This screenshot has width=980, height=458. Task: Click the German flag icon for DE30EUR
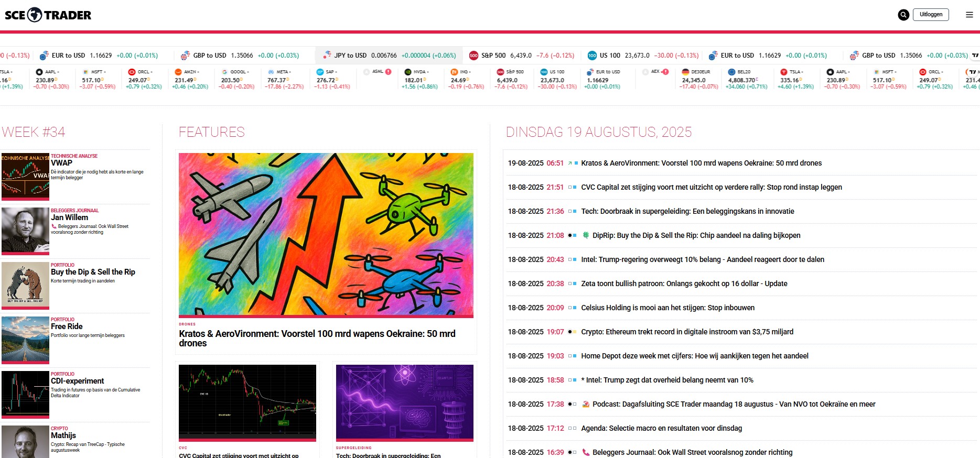pos(685,72)
